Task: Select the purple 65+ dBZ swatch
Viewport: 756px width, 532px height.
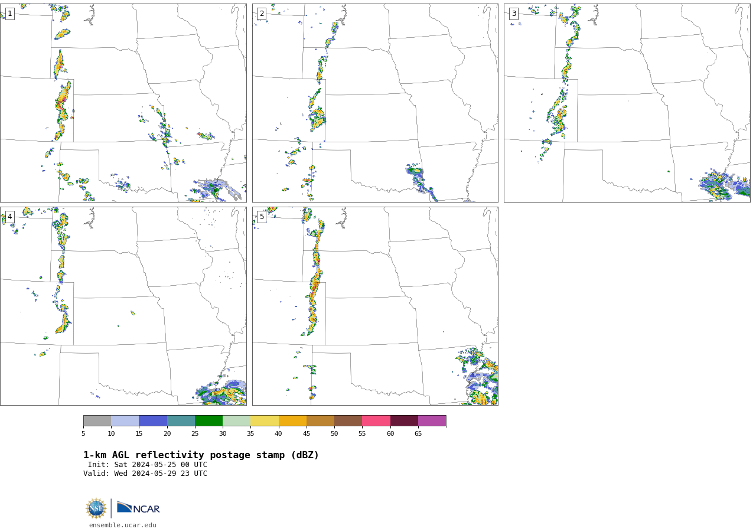Action: 432,421
